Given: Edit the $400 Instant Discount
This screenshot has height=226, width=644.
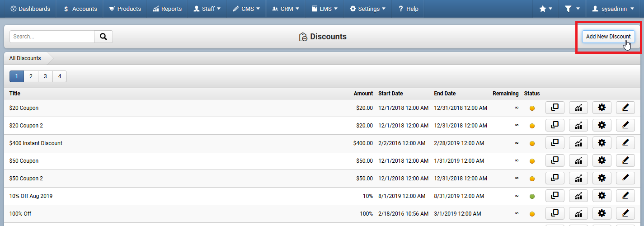Looking at the screenshot, I should [x=625, y=143].
